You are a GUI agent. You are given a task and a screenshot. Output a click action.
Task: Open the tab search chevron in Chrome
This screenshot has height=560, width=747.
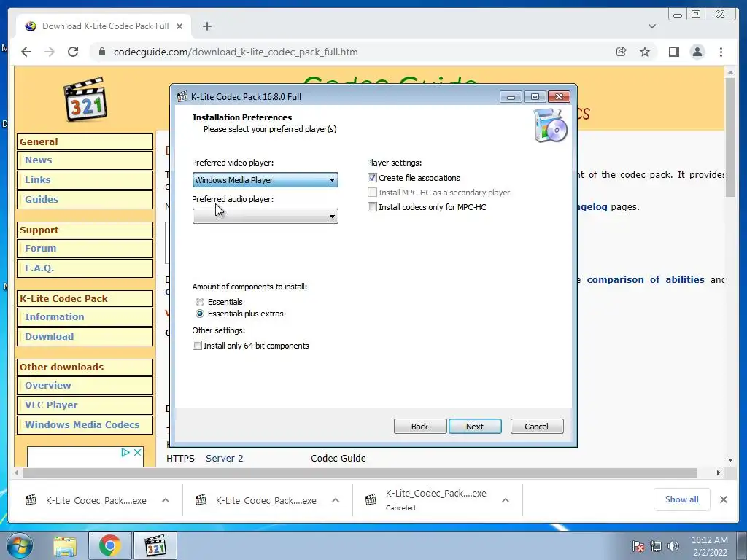pos(651,26)
